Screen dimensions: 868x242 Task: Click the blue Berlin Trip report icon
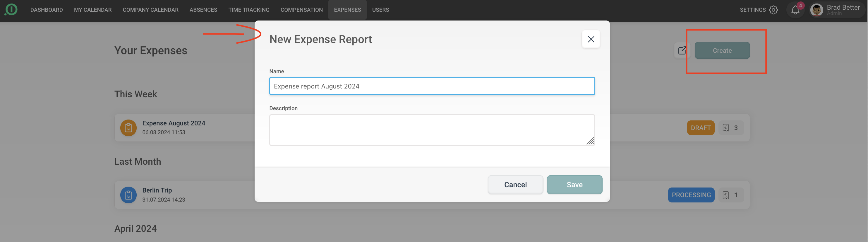pyautogui.click(x=128, y=195)
